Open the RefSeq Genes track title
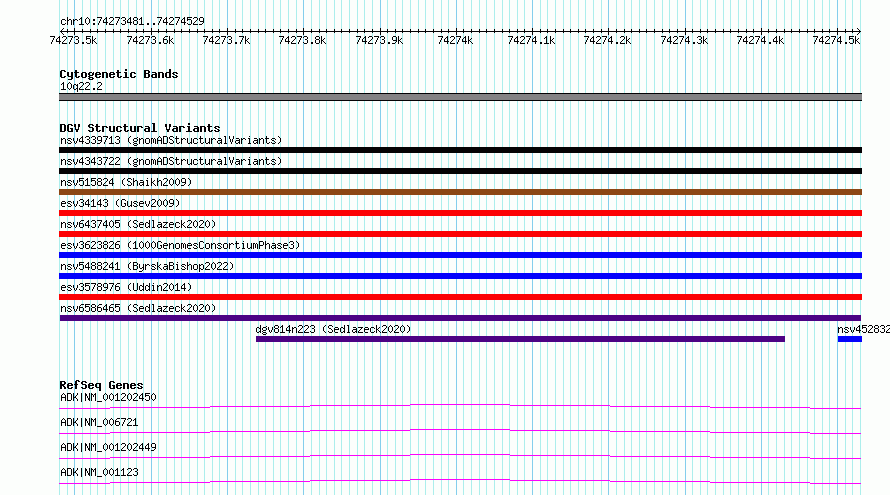 [x=101, y=385]
